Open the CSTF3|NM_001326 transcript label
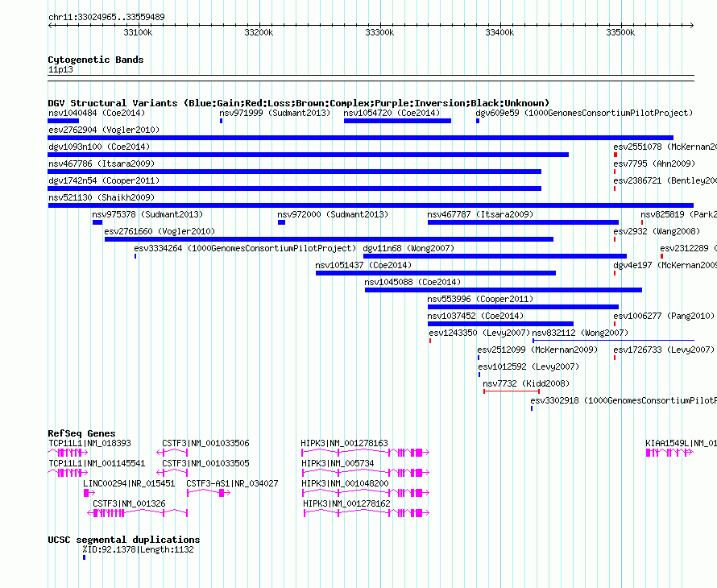Screen dimensions: 717x588 point(130,503)
